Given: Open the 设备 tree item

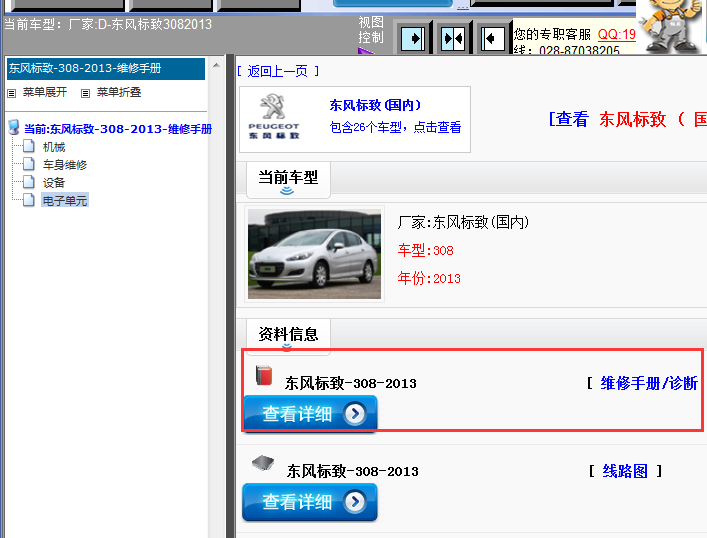Looking at the screenshot, I should [x=54, y=183].
